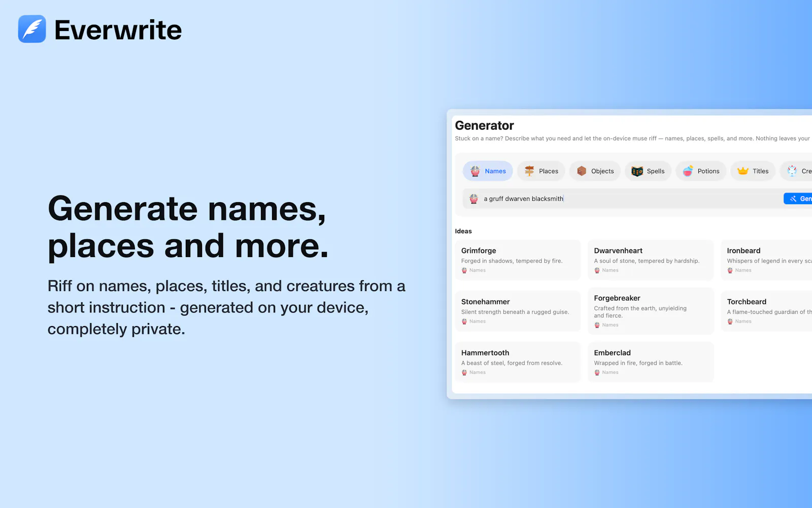Open the Torchbeard idea card

pos(766,311)
